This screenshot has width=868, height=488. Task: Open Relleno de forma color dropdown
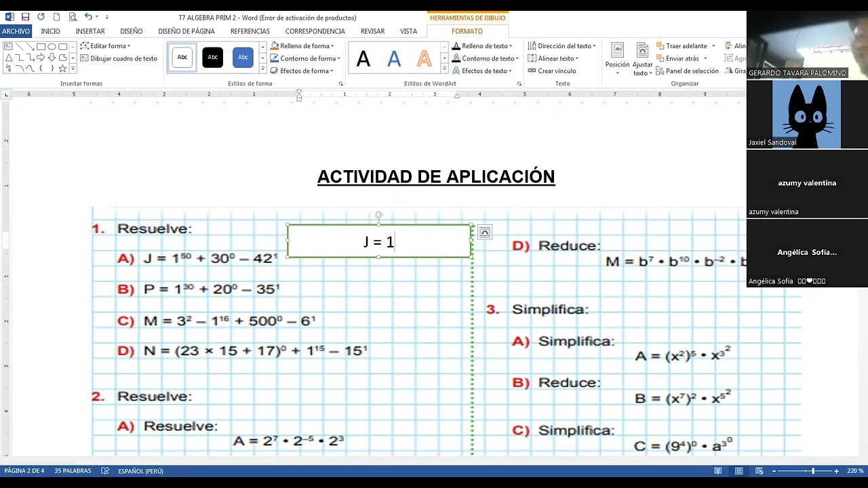[302, 46]
